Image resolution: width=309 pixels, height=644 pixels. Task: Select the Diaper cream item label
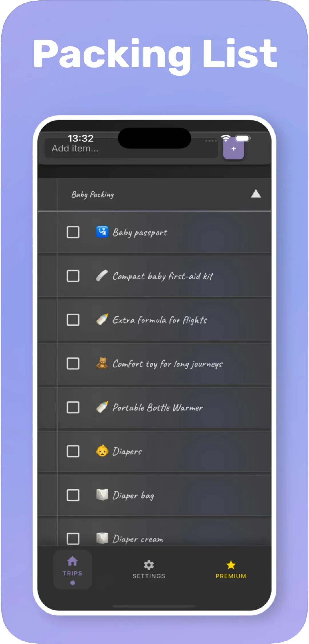point(138,539)
